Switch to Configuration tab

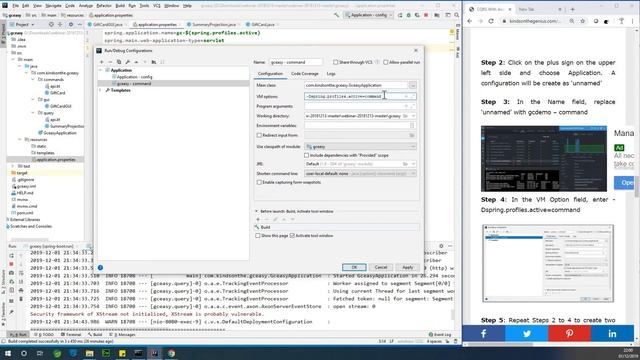click(x=270, y=74)
